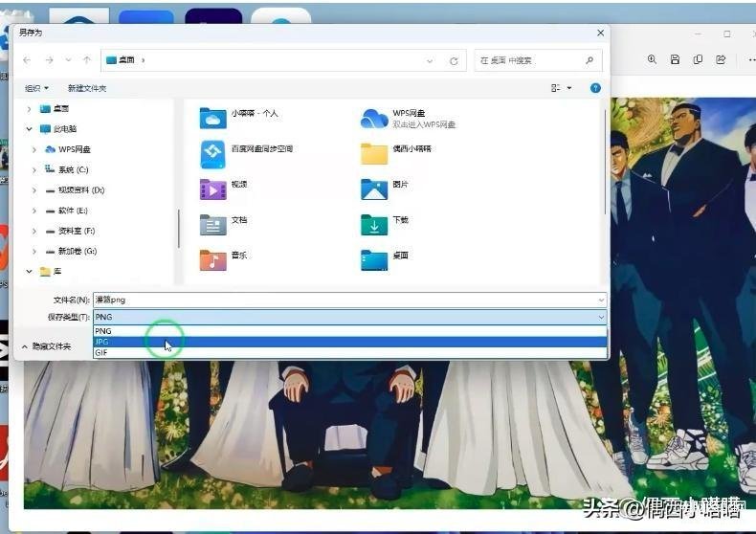Click the file list vertical scrollbar
The width and height of the screenshot is (756, 534).
tap(605, 162)
